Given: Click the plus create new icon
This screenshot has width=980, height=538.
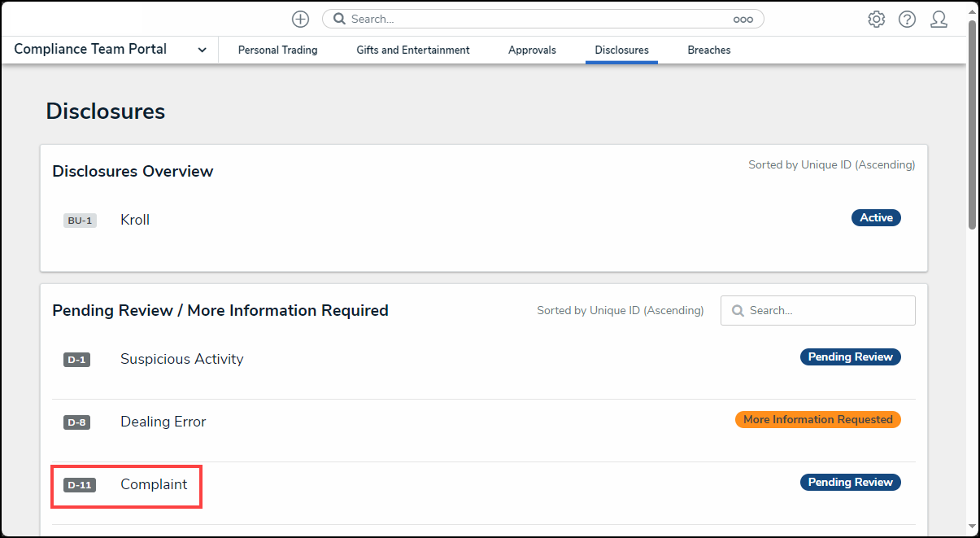Looking at the screenshot, I should [300, 20].
